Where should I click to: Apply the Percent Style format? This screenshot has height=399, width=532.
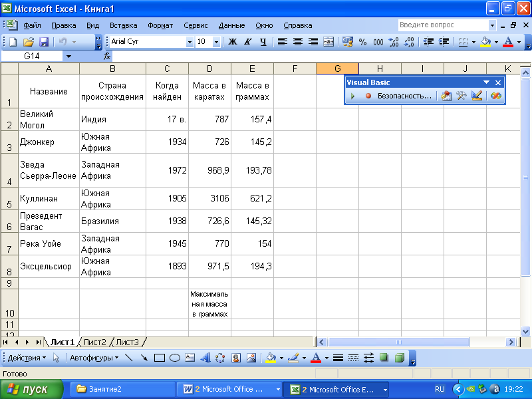coord(362,42)
